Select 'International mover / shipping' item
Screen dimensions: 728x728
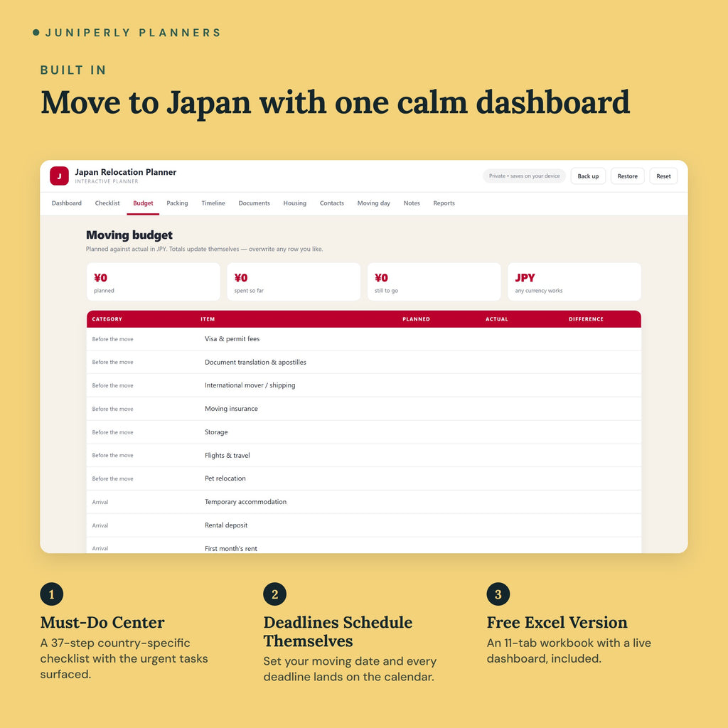[x=250, y=385]
